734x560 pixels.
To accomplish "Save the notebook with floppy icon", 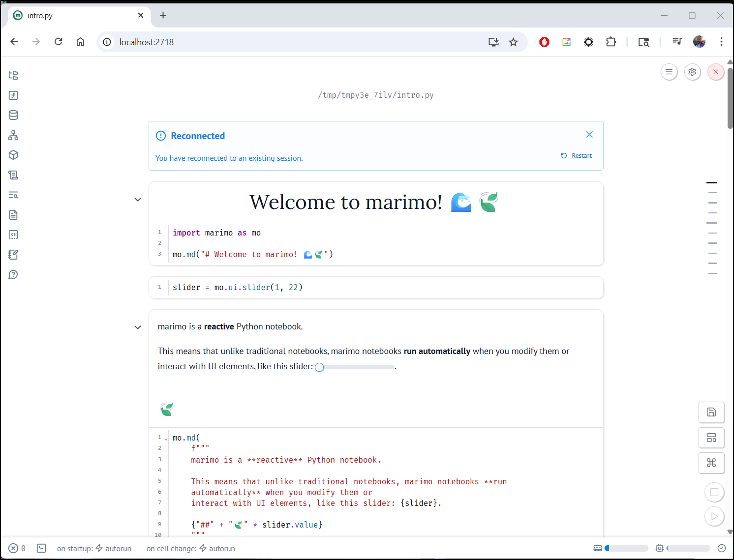I will [x=711, y=412].
